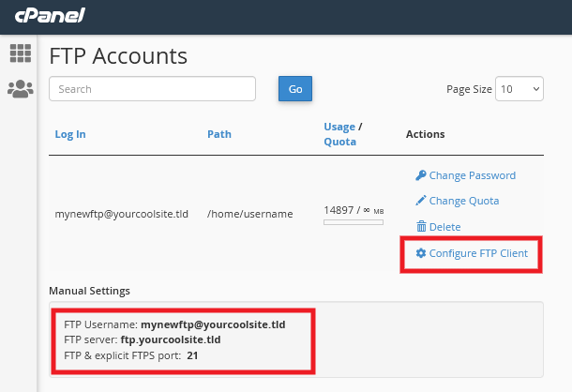
Task: Click the trash icon beside Delete
Action: [421, 227]
